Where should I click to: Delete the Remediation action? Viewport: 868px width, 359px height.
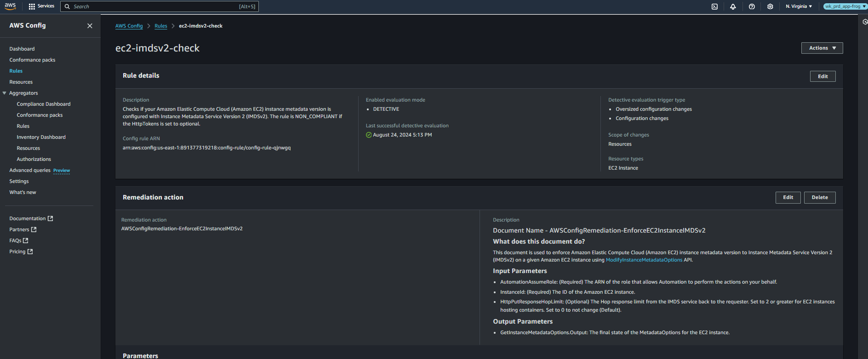click(820, 197)
